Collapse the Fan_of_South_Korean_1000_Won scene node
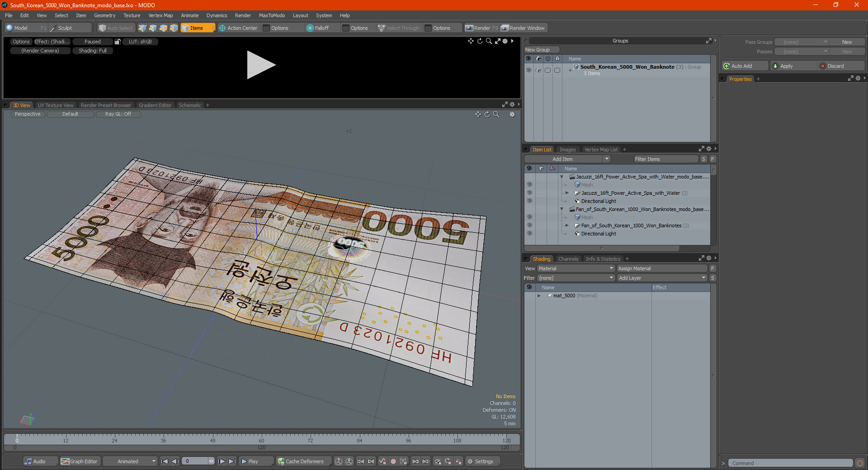This screenshot has width=868, height=470. 561,209
